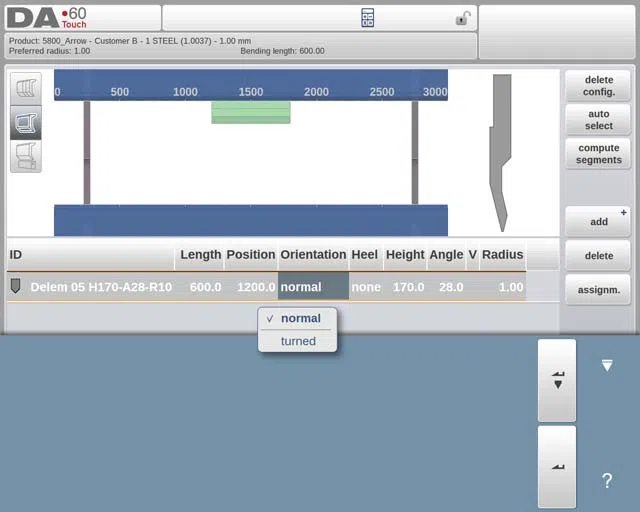The height and width of the screenshot is (512, 640).
Task: Open the Orientation field showing normal
Action: 313,287
